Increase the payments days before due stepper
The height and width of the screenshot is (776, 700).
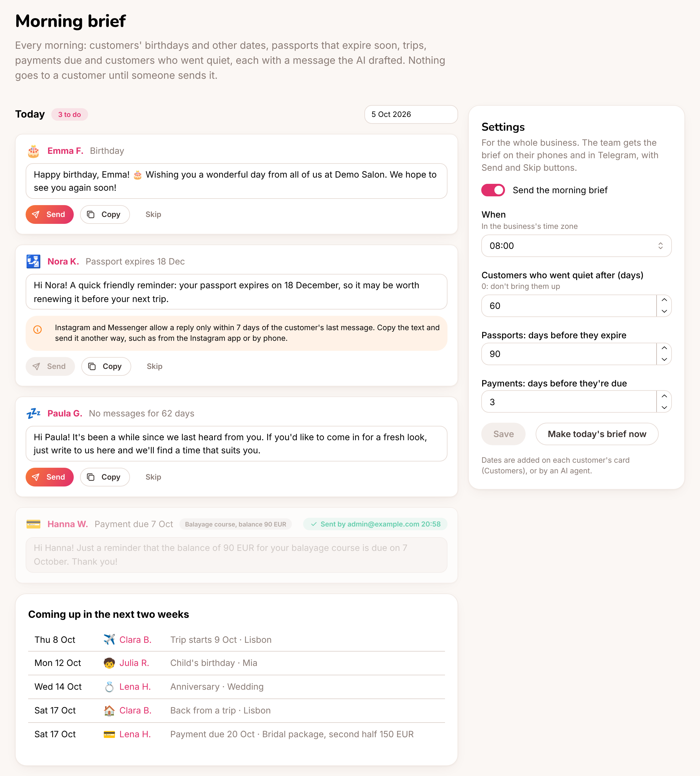tap(664, 396)
